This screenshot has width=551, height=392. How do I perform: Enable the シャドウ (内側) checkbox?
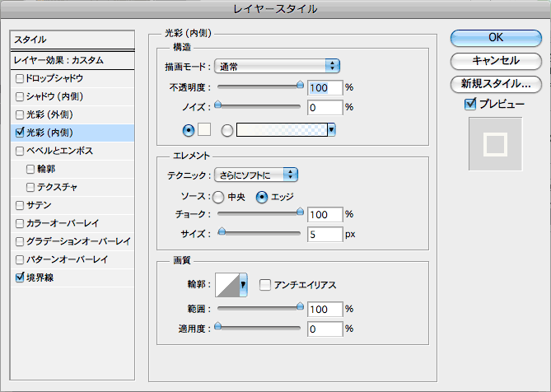pyautogui.click(x=20, y=97)
